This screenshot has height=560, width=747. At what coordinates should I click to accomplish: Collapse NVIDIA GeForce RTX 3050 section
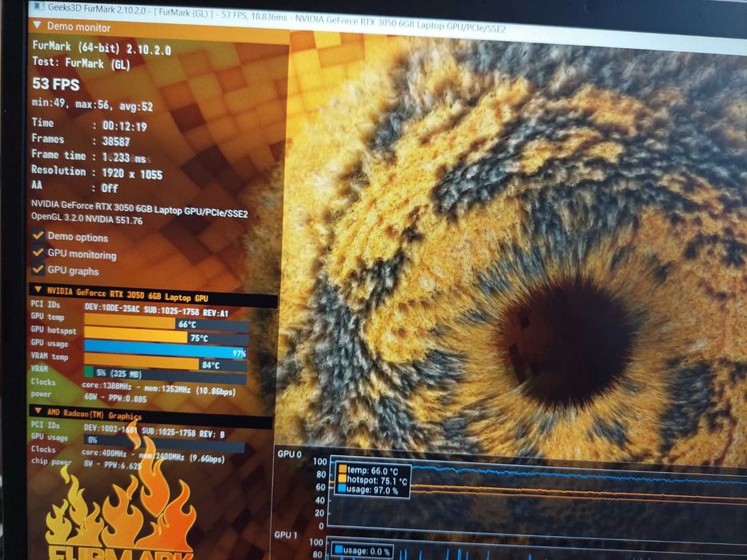(38, 290)
